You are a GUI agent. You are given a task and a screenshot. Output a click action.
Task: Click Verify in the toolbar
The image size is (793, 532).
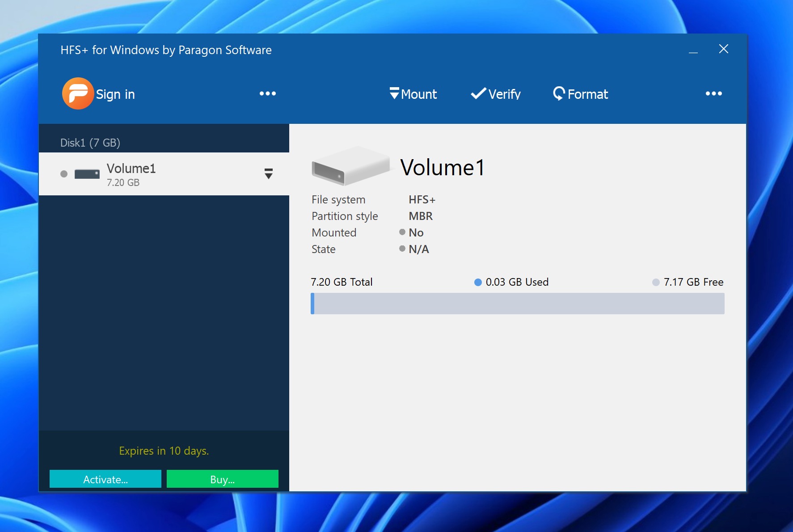tap(496, 94)
